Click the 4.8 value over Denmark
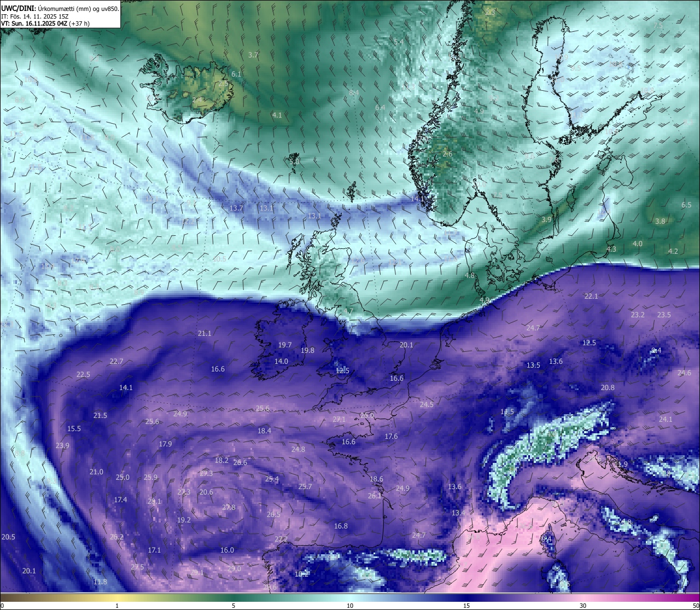 tap(470, 276)
